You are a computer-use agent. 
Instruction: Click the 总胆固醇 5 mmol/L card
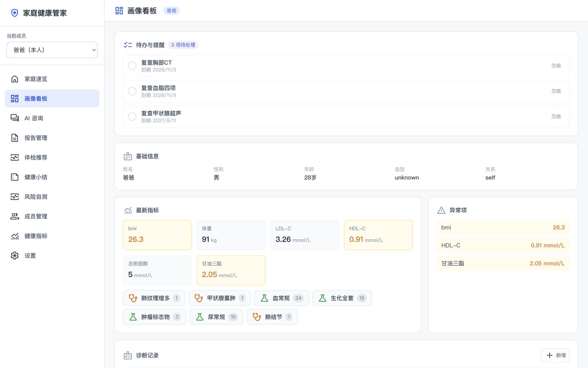pyautogui.click(x=157, y=270)
